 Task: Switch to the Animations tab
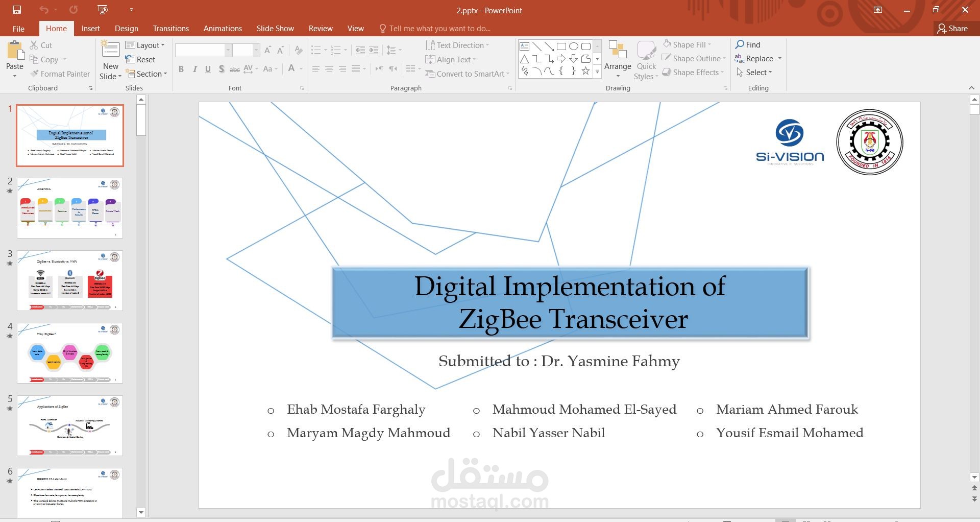tap(223, 29)
